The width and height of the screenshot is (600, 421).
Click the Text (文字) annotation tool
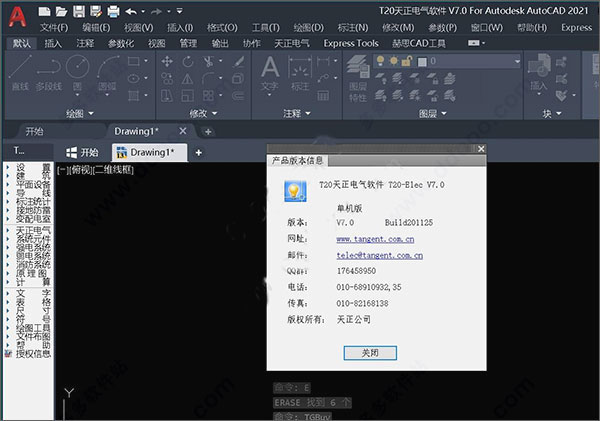coord(269,72)
